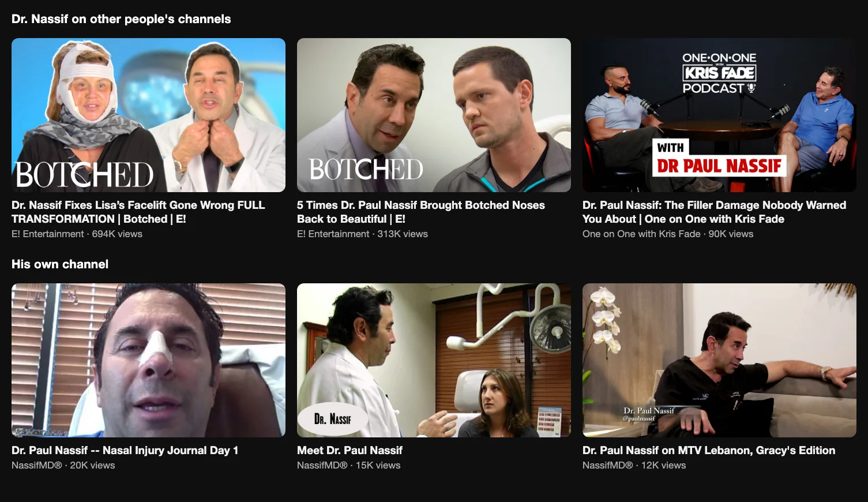Click 'NassifMD® · 20K views' channel text
Screen dimensions: 868x502
tap(63, 465)
